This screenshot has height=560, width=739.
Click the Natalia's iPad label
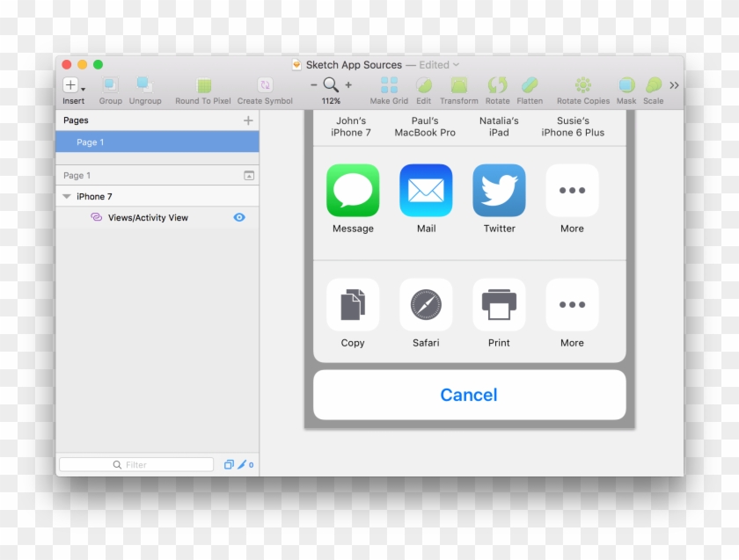pyautogui.click(x=499, y=127)
